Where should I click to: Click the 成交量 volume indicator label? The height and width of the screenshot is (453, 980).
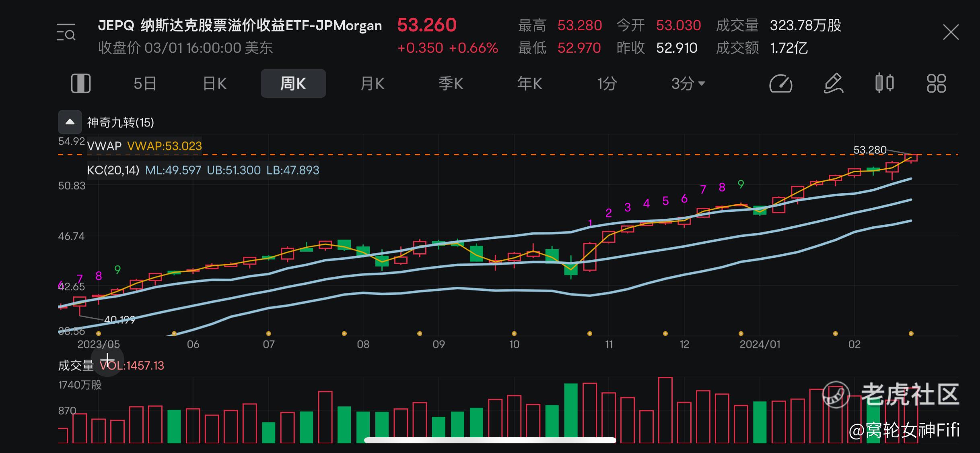click(76, 366)
